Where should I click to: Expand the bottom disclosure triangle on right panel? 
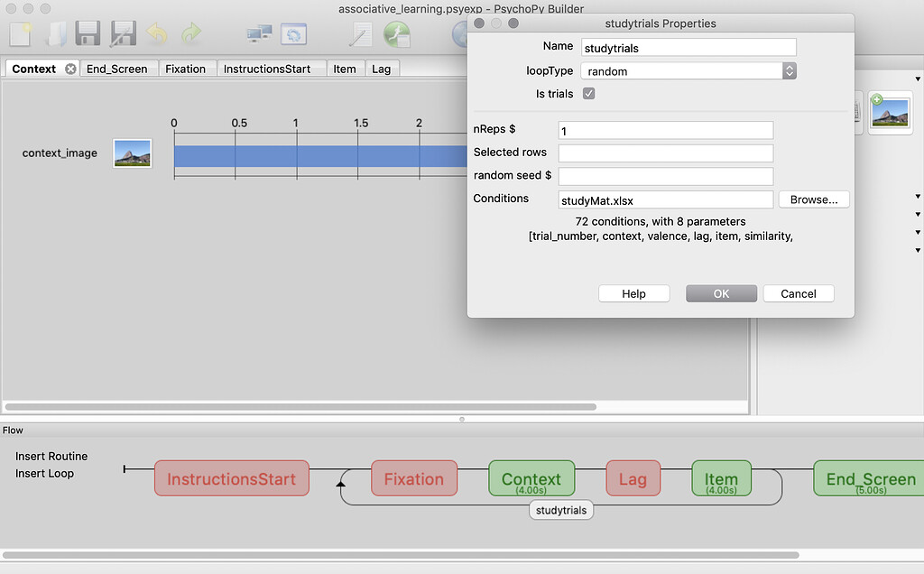click(917, 251)
